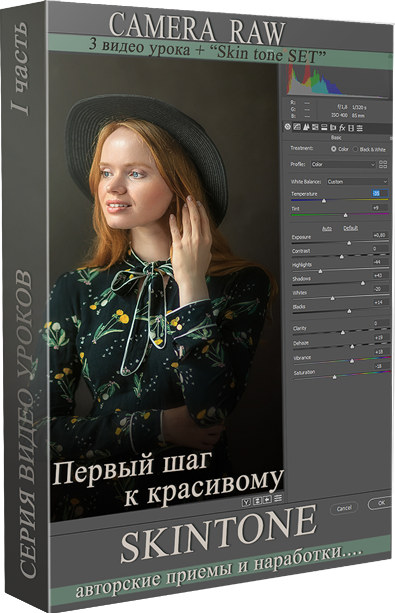This screenshot has height=613, width=395.
Task: Click the before/after Y view icon
Action: pos(246,502)
